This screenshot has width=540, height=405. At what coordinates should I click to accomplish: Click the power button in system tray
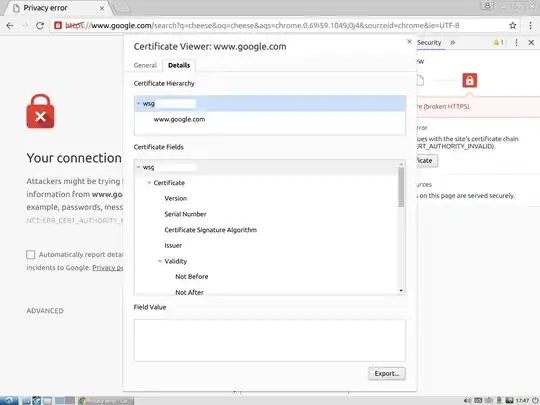535,401
